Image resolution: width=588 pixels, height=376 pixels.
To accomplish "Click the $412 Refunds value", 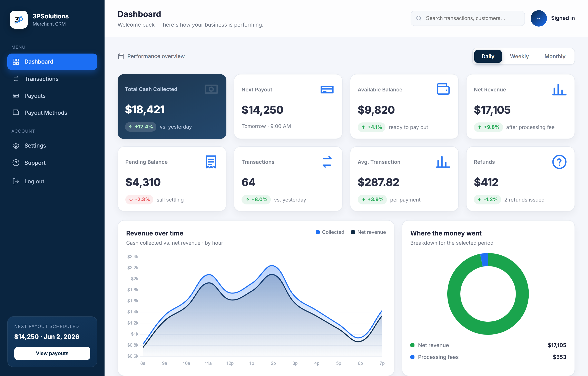I will click(x=486, y=182).
